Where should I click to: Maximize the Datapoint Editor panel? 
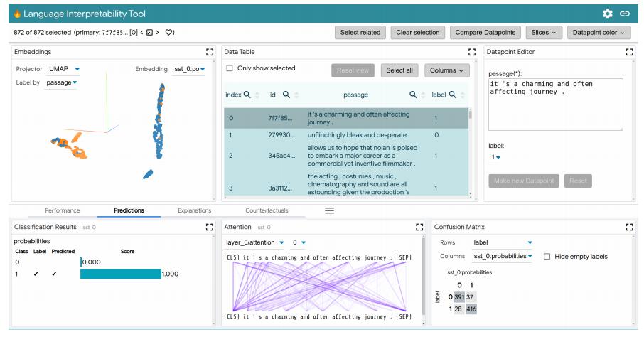pos(629,52)
